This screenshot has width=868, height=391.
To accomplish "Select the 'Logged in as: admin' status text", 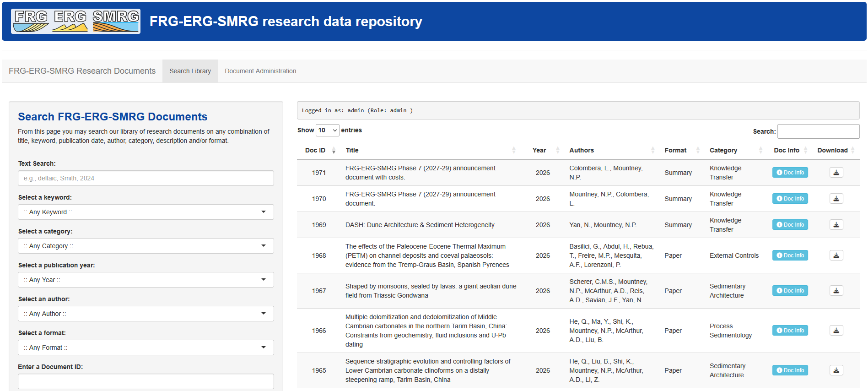I will coord(357,110).
